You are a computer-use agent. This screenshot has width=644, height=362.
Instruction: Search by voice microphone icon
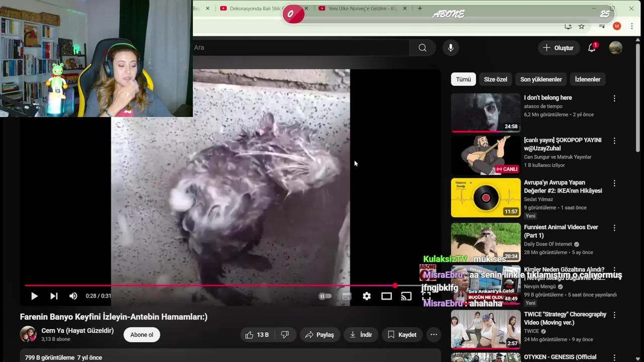tap(451, 47)
